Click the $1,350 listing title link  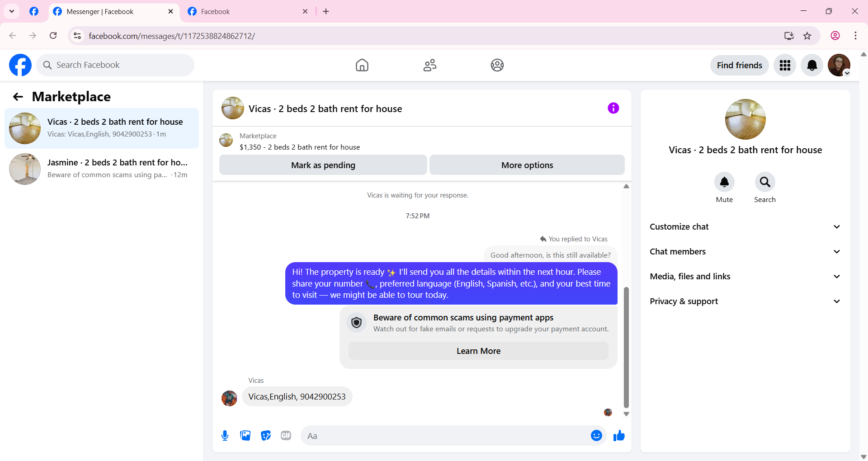click(300, 147)
